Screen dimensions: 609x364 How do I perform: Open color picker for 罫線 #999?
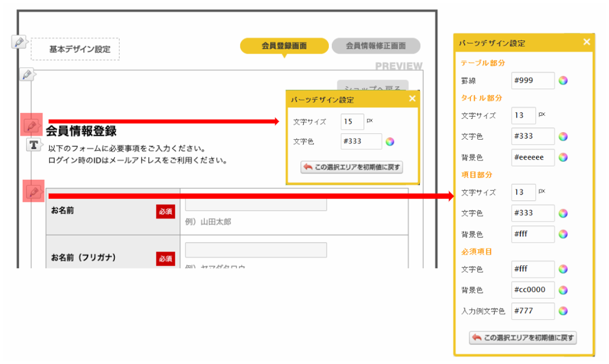tap(563, 81)
